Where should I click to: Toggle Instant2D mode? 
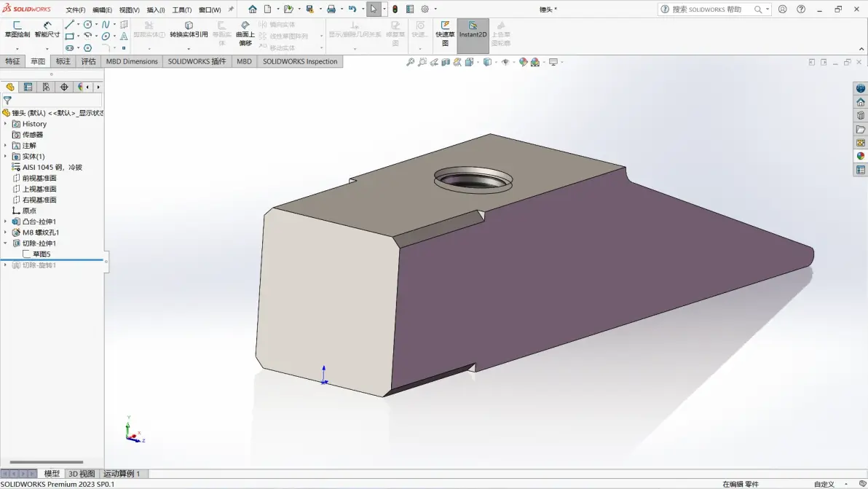tap(473, 34)
